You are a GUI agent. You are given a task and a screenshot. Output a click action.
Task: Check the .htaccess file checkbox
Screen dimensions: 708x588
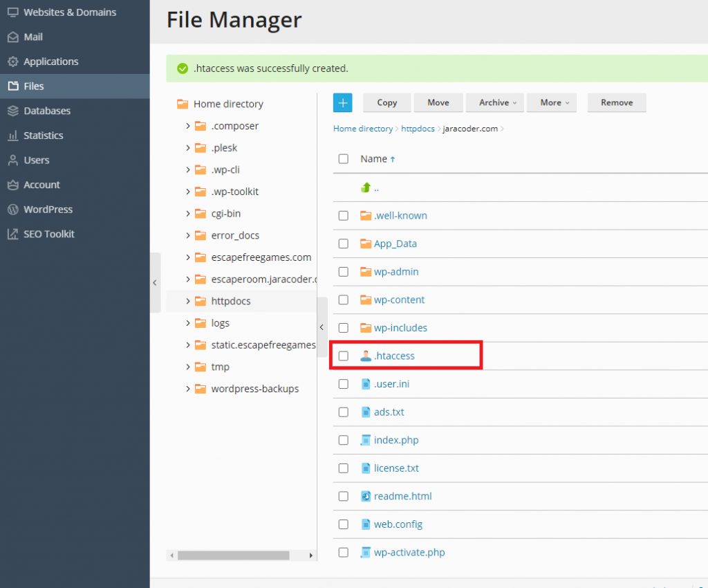point(343,356)
